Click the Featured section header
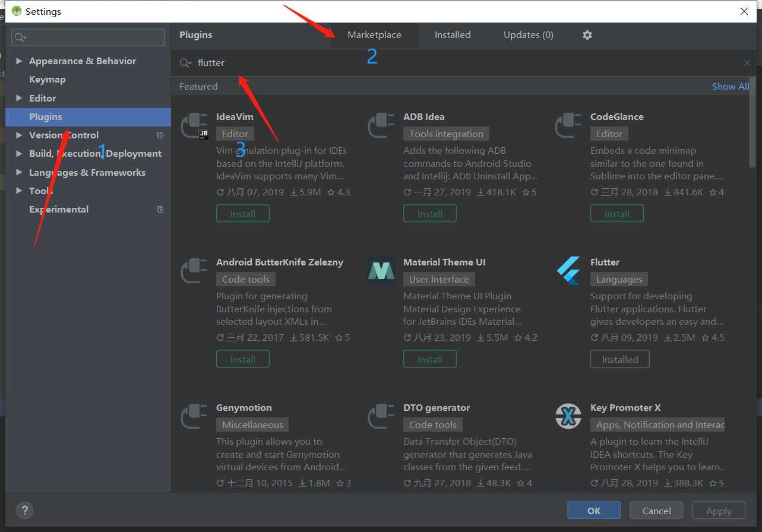 [198, 87]
